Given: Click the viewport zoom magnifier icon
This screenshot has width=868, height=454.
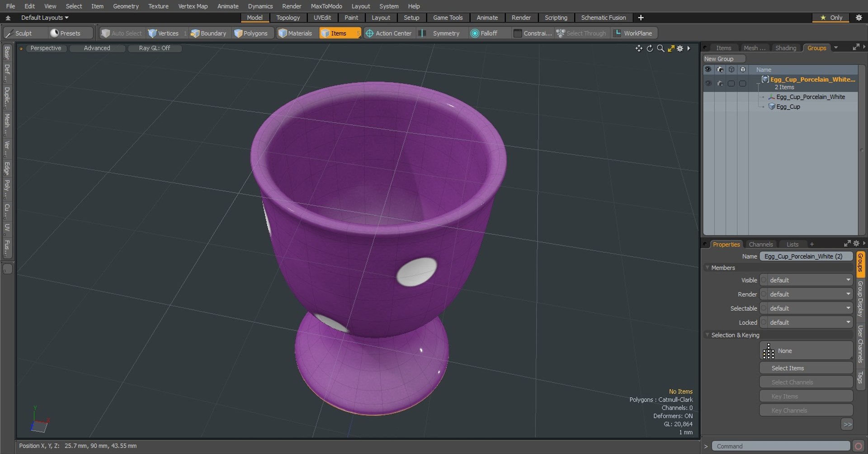Looking at the screenshot, I should (660, 48).
